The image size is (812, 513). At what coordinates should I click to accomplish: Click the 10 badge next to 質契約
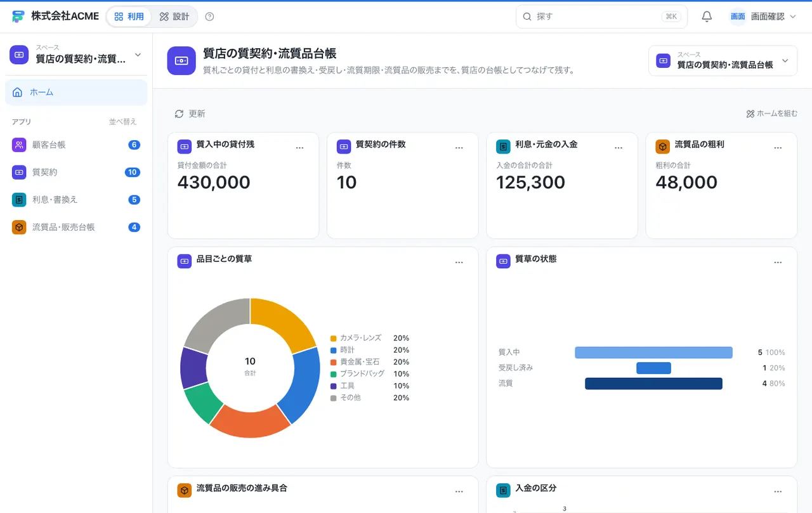133,172
